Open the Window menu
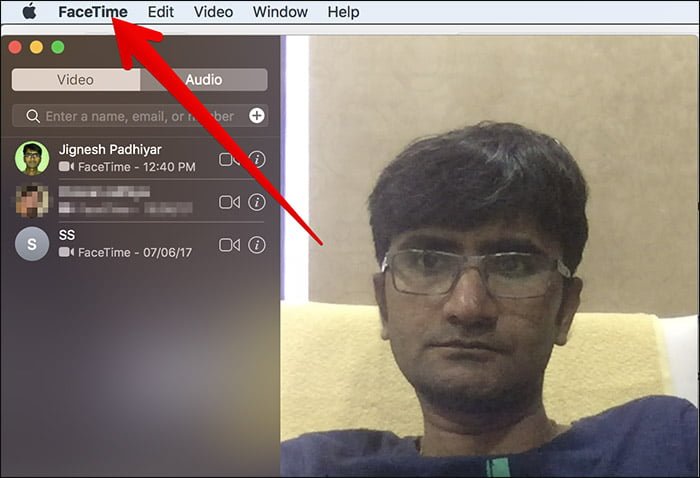 [x=280, y=12]
